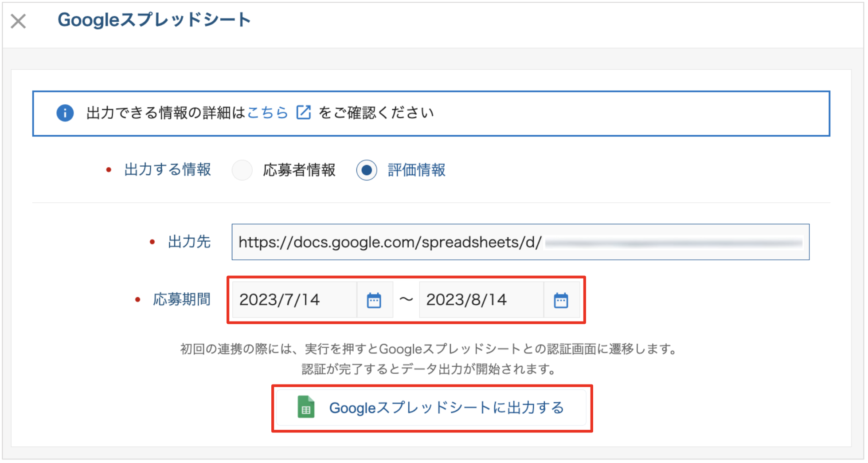This screenshot has height=463, width=868.
Task: Click the start date field 2023/7/14
Action: [295, 300]
